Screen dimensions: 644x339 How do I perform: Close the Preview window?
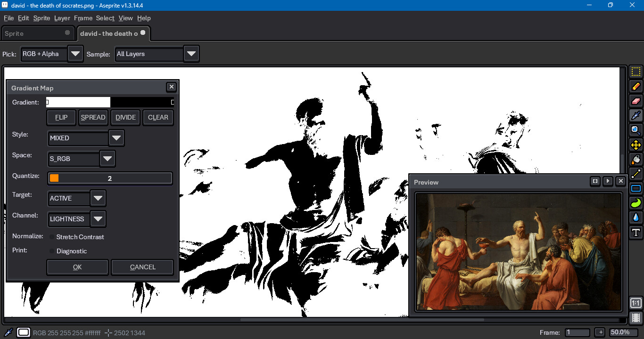[621, 181]
